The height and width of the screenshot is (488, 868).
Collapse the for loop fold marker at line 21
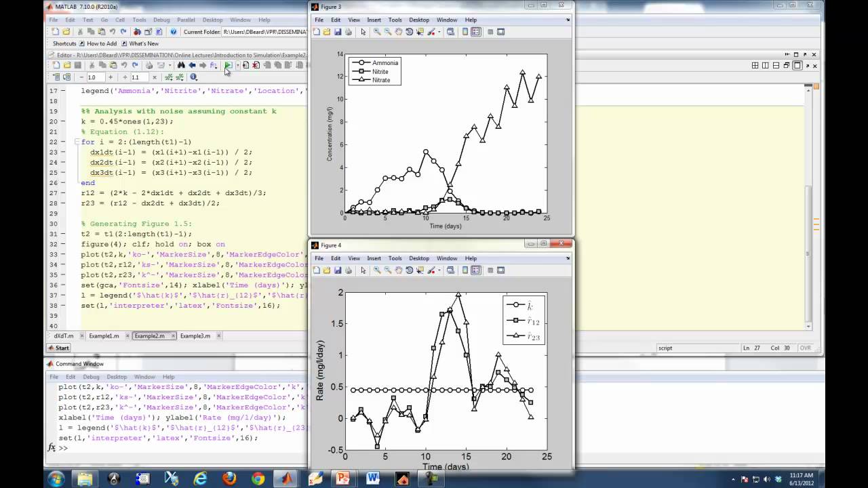(x=77, y=142)
